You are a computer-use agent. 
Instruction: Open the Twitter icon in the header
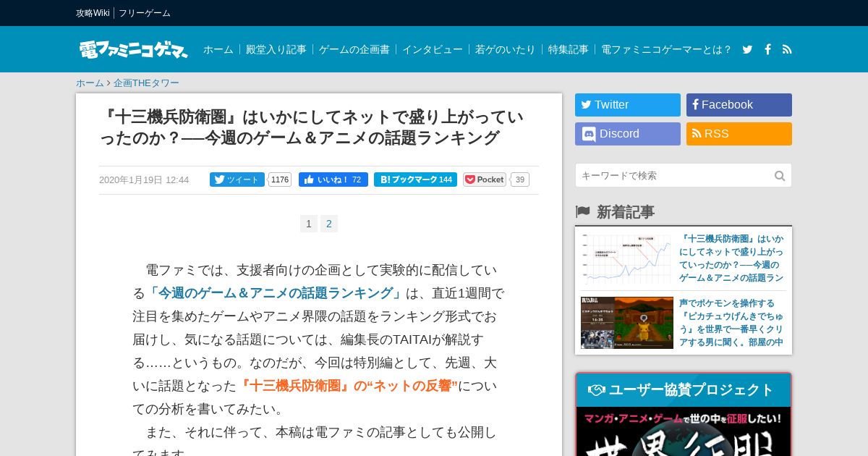tap(747, 49)
